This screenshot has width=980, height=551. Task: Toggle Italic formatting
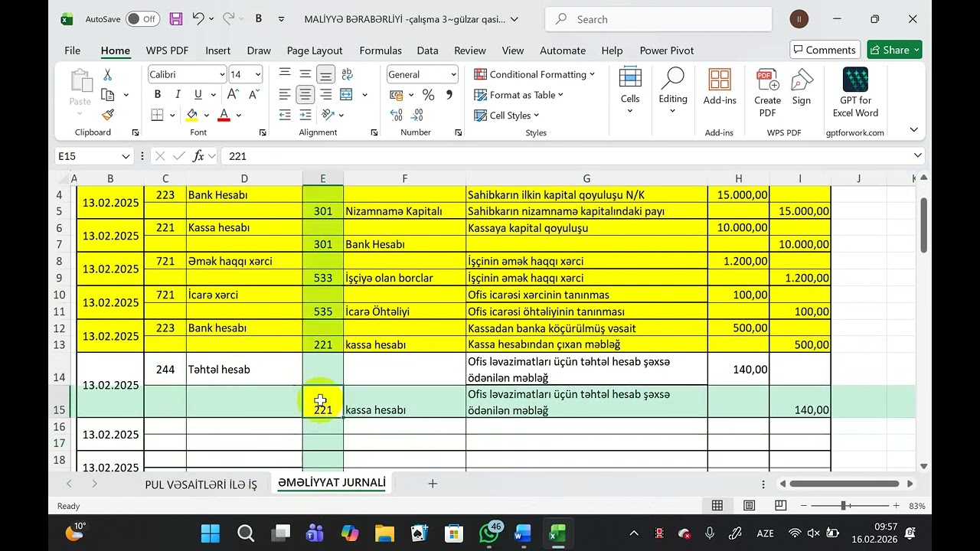pos(178,94)
